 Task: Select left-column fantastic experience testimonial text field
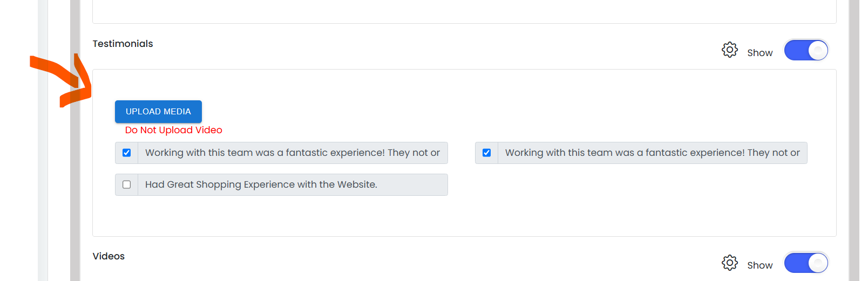coord(293,153)
